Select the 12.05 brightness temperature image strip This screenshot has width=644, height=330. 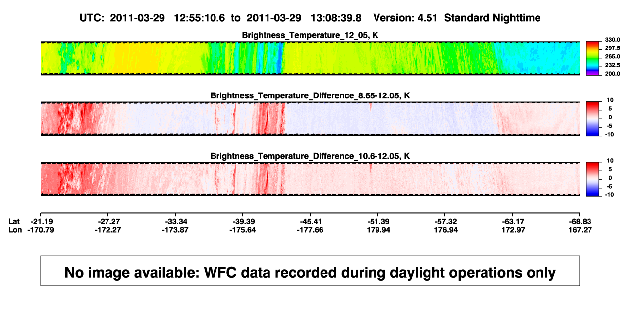click(x=310, y=58)
